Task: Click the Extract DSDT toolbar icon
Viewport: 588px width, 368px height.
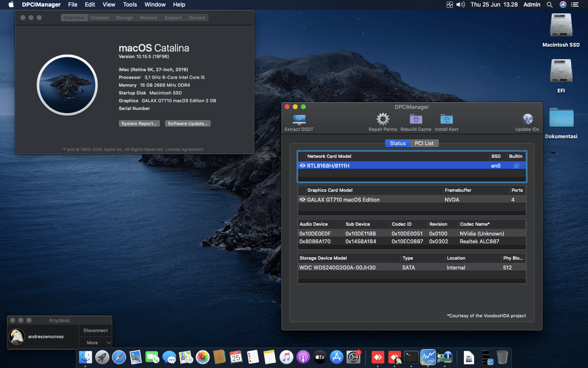Action: tap(299, 119)
